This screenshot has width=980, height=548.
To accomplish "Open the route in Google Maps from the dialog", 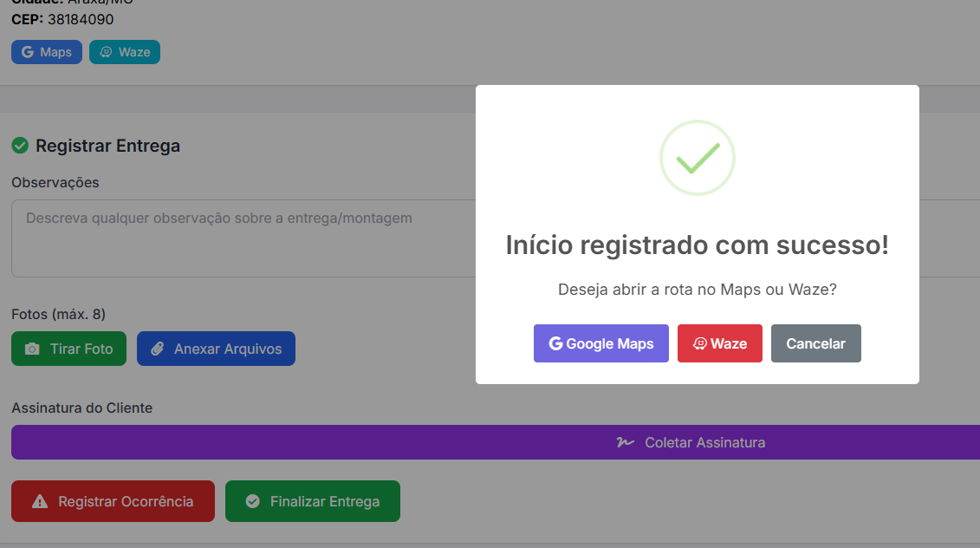I will pos(601,343).
